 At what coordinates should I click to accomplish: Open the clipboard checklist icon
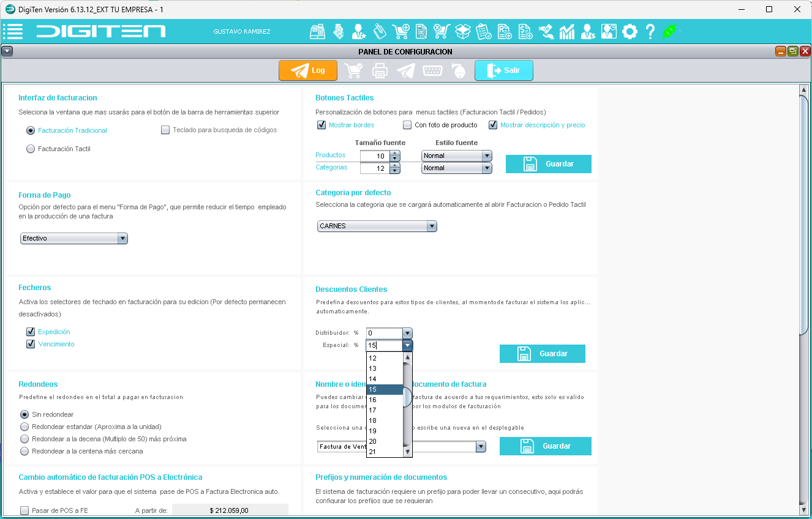pos(484,31)
